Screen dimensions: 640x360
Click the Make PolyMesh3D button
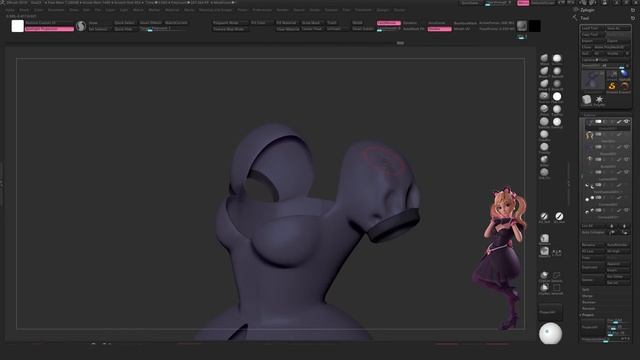click(x=612, y=47)
